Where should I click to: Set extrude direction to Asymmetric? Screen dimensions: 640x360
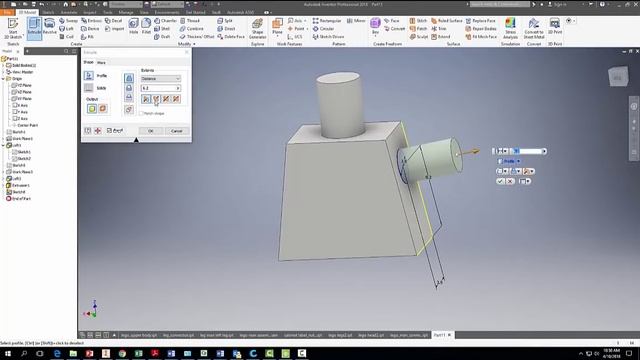(176, 99)
